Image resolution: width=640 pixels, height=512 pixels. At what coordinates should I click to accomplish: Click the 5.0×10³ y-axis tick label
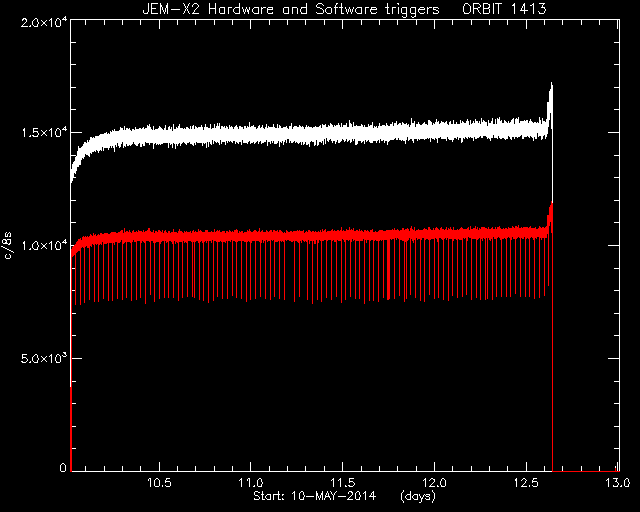click(x=44, y=358)
